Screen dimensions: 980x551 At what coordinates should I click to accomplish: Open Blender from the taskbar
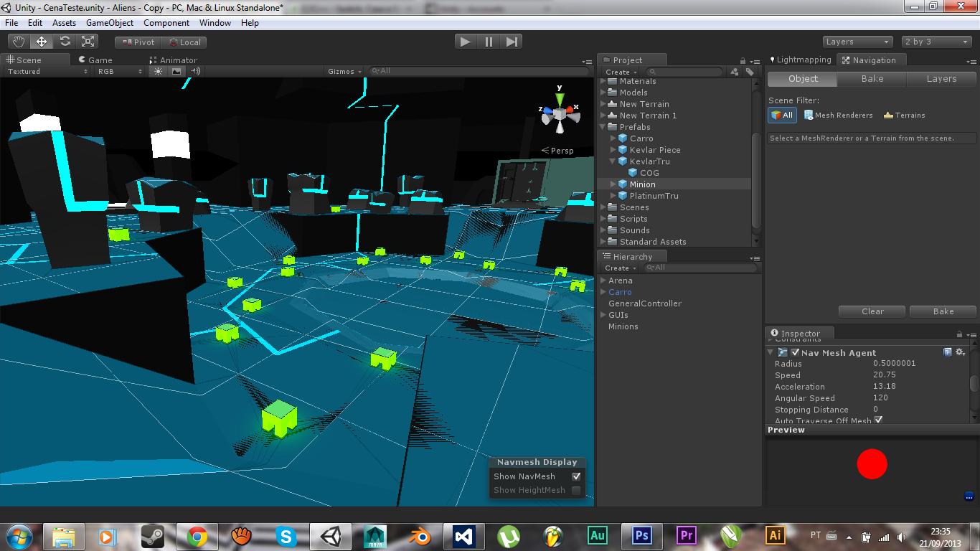419,535
